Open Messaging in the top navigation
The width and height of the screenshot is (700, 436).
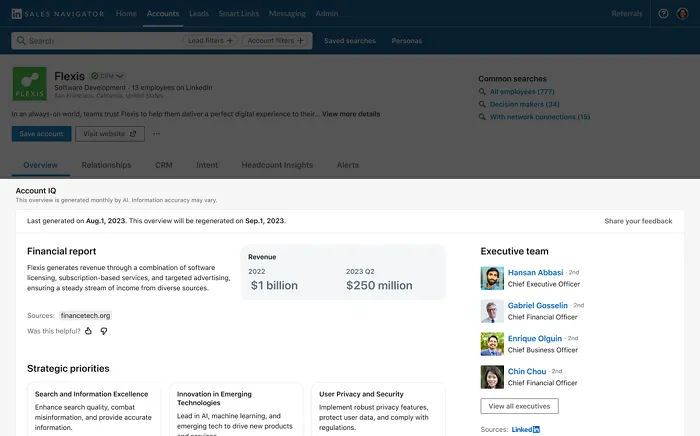pyautogui.click(x=287, y=14)
